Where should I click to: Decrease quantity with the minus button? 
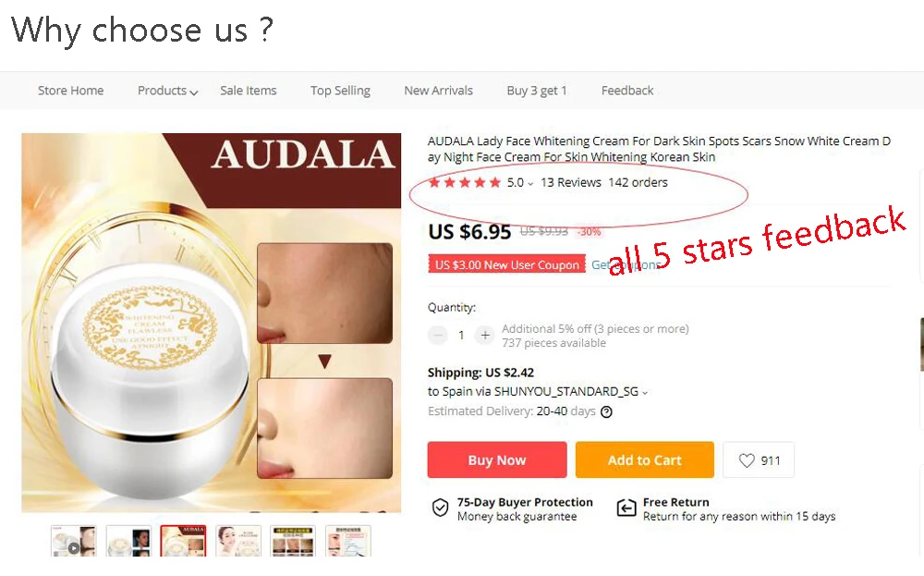(x=438, y=336)
